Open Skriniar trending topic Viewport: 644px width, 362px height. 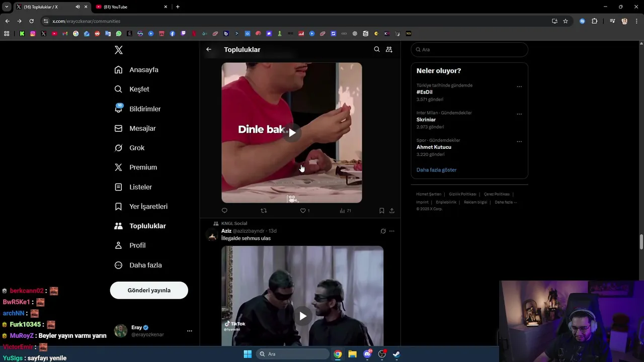tap(426, 120)
